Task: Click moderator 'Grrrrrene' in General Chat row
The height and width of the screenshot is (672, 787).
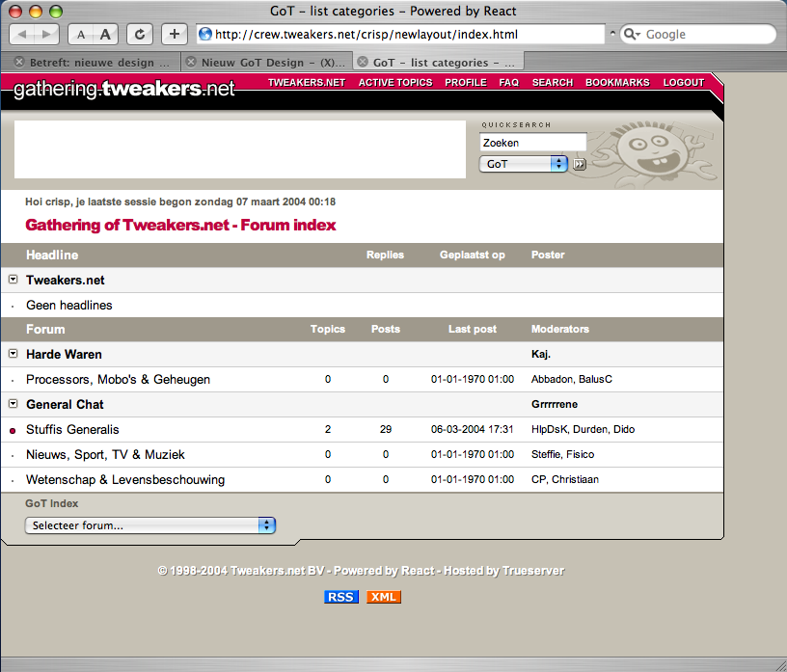Action: pos(555,405)
